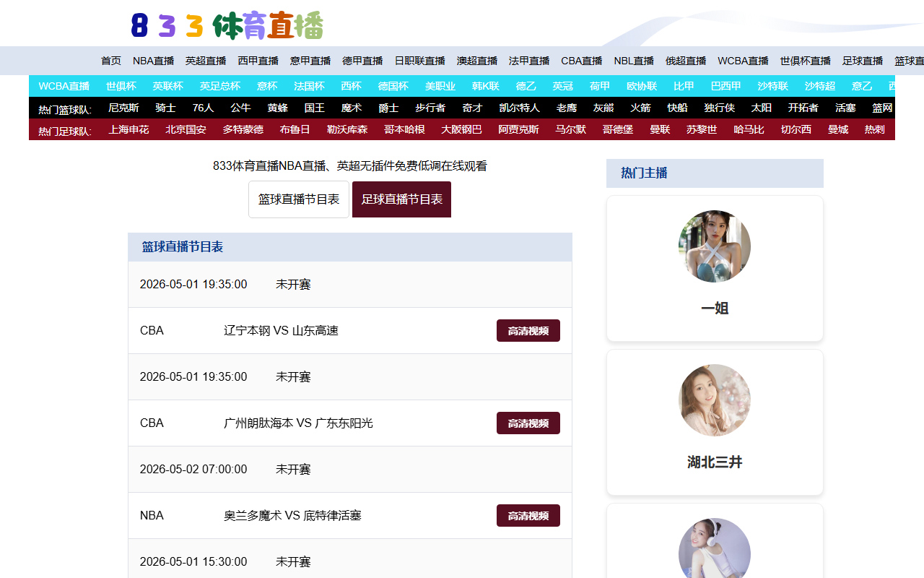This screenshot has width=924, height=578.
Task: Go to WCBA直播 in the top nav bar
Action: click(x=743, y=61)
